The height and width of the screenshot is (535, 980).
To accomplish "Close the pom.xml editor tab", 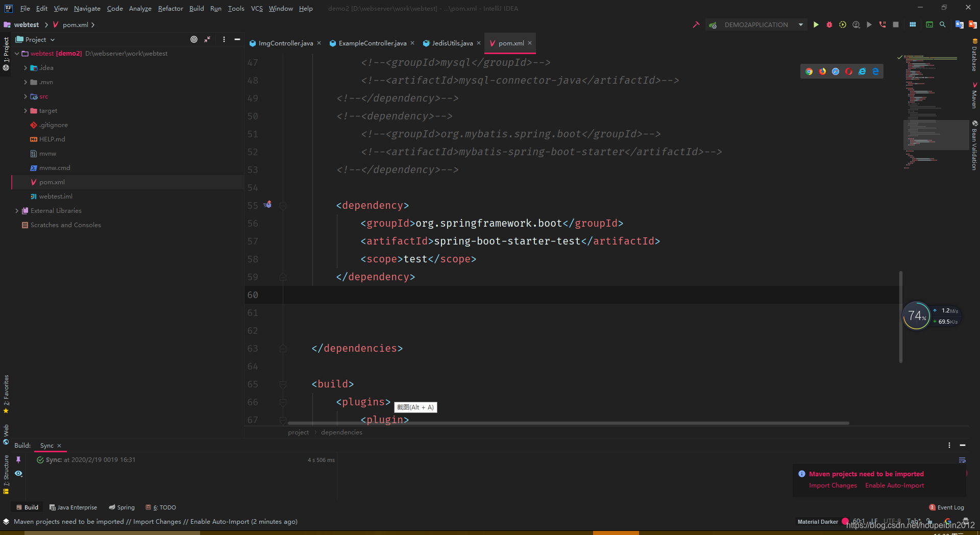I will pyautogui.click(x=530, y=43).
